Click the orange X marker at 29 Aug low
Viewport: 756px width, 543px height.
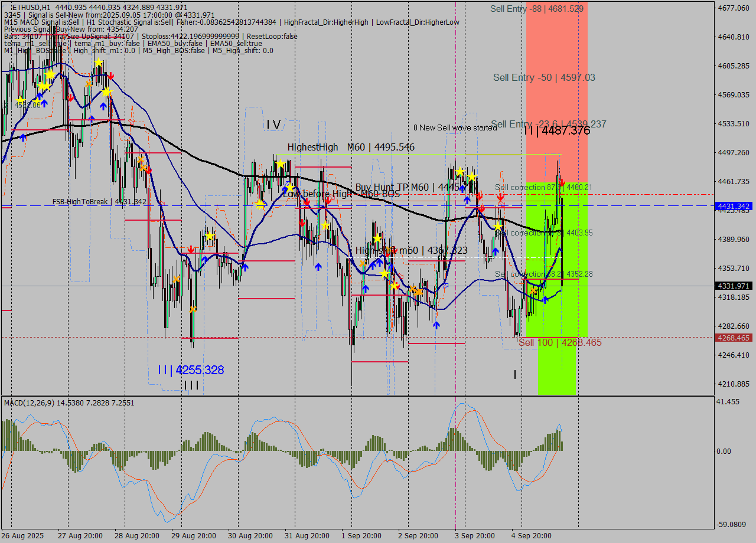click(193, 309)
